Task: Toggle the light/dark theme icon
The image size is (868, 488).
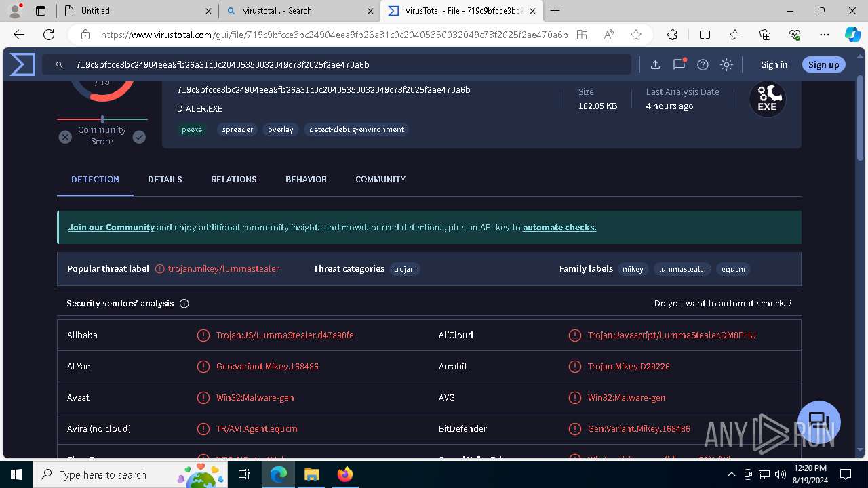Action: (x=726, y=64)
